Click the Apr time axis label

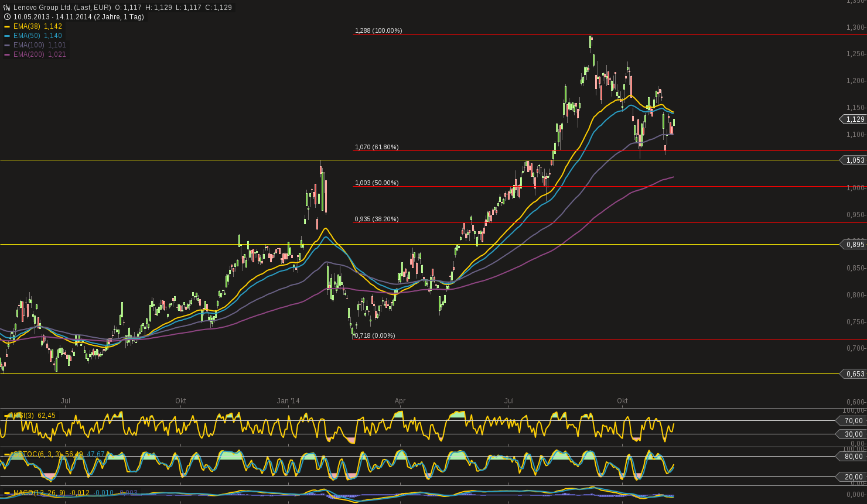coord(400,401)
